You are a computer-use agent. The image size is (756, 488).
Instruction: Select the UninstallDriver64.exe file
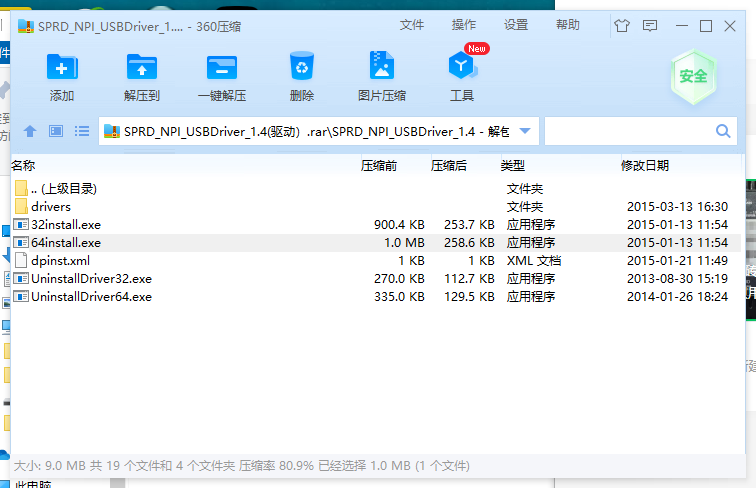(x=91, y=296)
